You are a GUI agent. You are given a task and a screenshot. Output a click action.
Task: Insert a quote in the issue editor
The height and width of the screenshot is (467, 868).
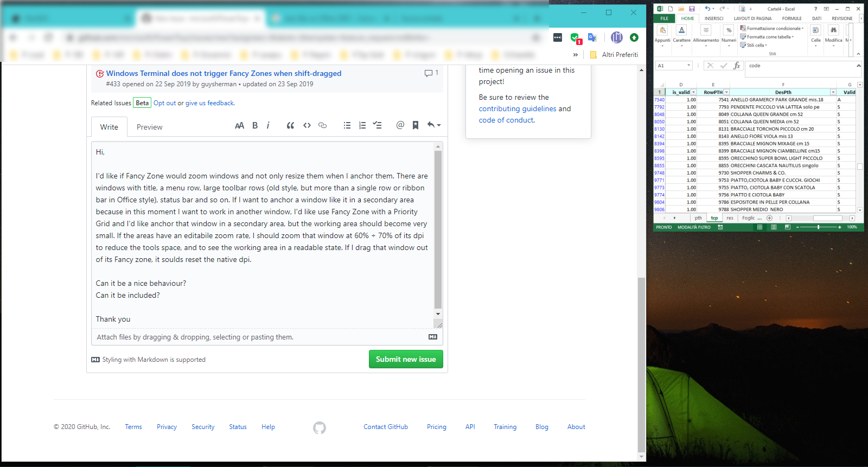290,125
